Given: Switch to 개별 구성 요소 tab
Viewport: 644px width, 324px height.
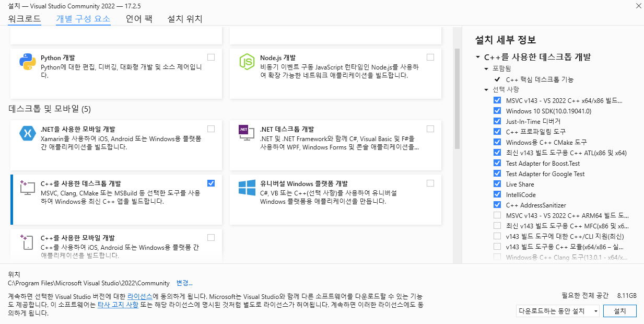Looking at the screenshot, I should [x=83, y=19].
